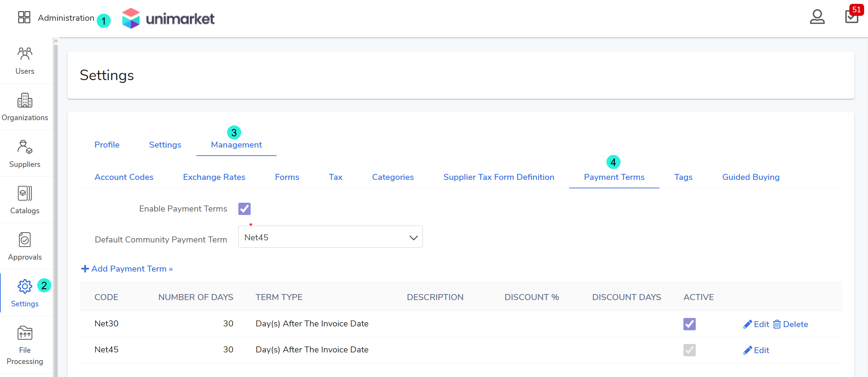Switch to the Exchange Rates tab

pos(214,177)
